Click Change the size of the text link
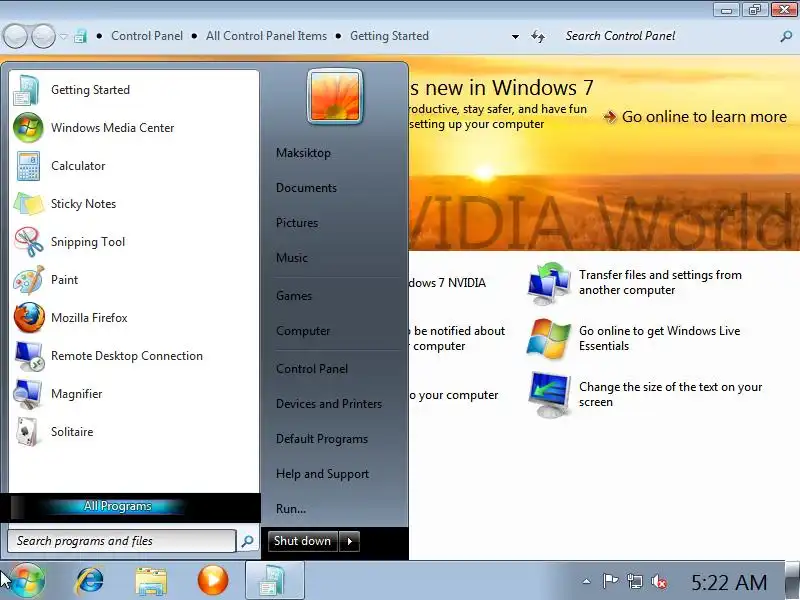Screen dimensions: 800x600 pos(670,394)
